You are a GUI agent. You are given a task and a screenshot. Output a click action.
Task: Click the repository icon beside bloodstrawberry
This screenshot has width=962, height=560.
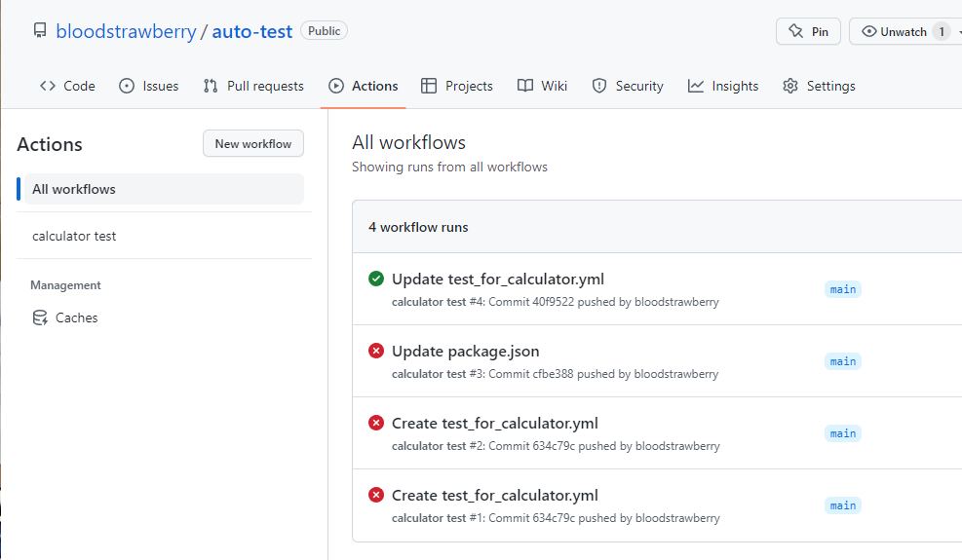[x=40, y=30]
